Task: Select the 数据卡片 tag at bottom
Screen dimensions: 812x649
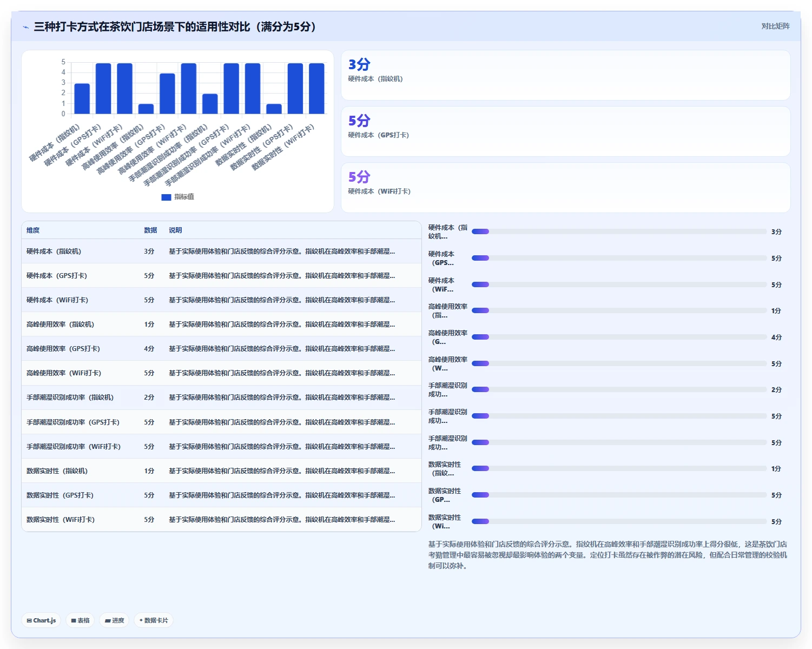Action: pos(154,620)
